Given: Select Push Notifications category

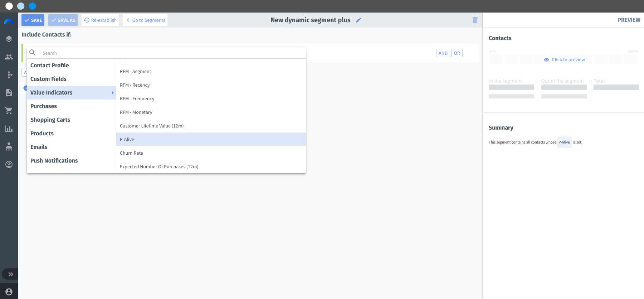Looking at the screenshot, I should click(x=71, y=161).
